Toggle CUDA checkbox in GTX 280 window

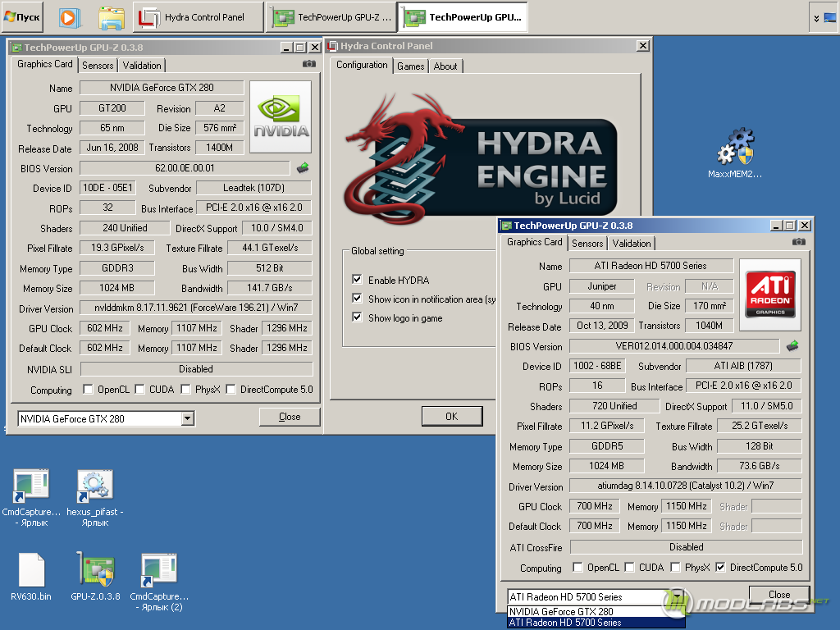pos(139,389)
